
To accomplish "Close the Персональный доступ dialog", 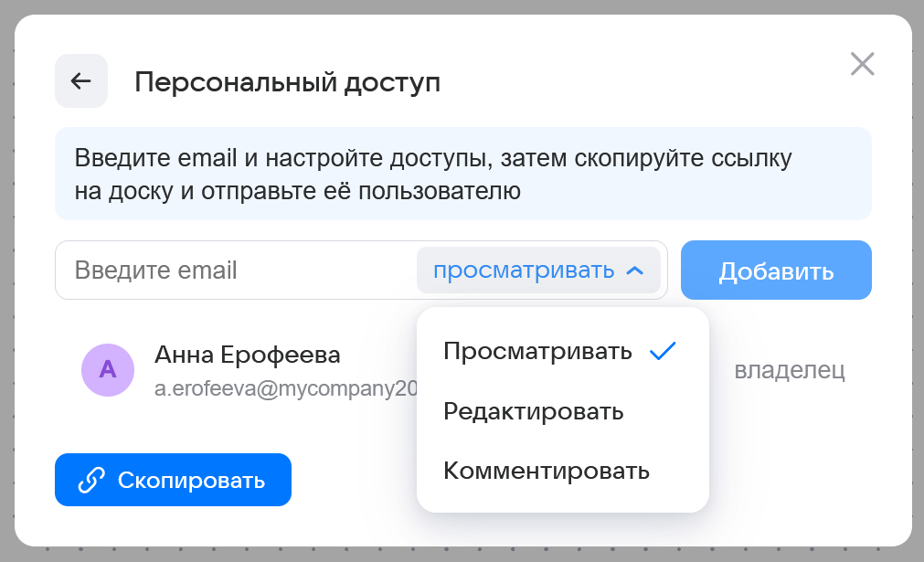I will [862, 64].
